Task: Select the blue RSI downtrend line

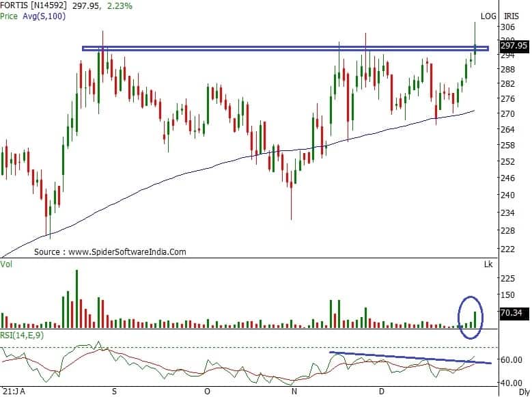Action: tap(410, 357)
